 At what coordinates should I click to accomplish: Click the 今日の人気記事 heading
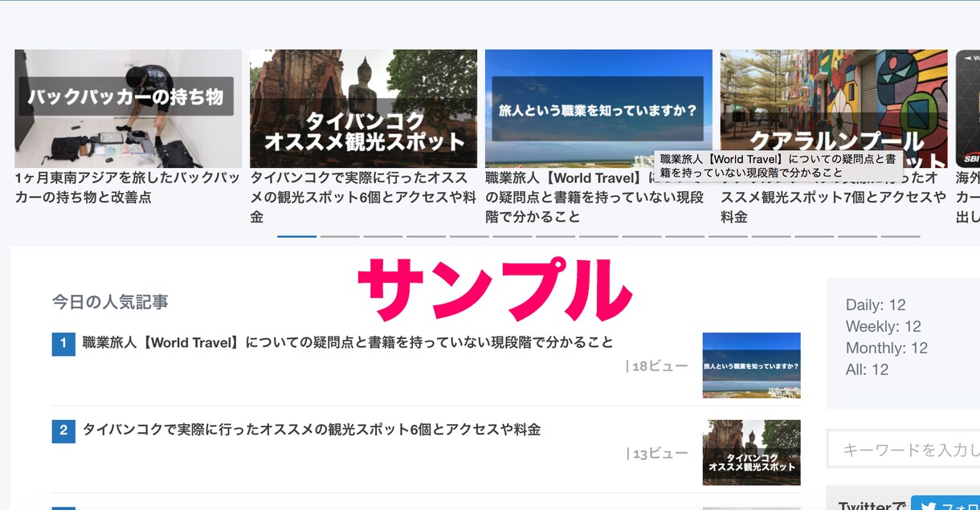[110, 302]
